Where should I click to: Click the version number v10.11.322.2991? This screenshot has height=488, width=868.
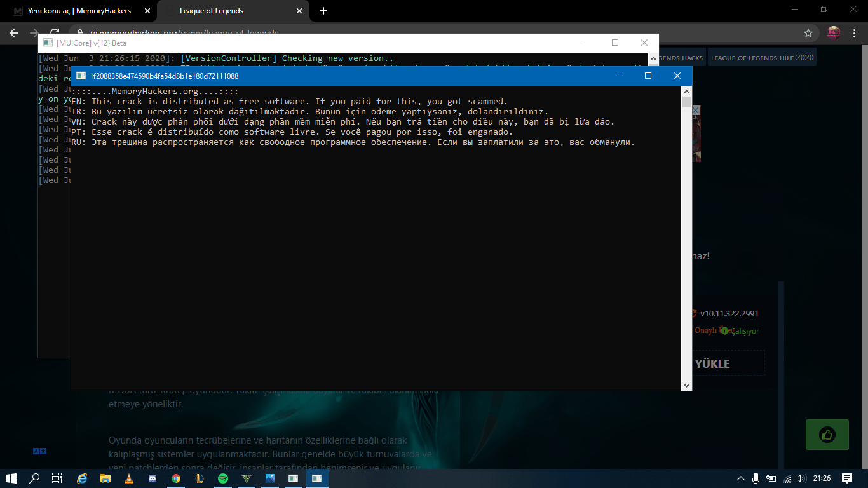point(729,313)
